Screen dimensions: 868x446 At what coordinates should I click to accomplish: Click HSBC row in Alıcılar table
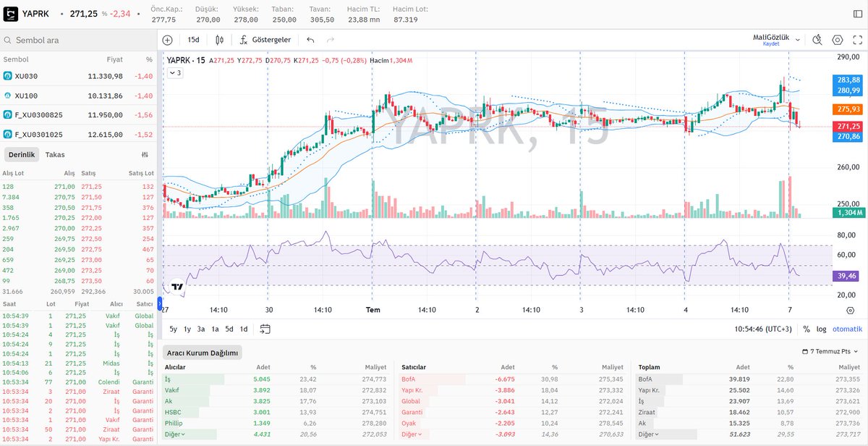pos(276,412)
